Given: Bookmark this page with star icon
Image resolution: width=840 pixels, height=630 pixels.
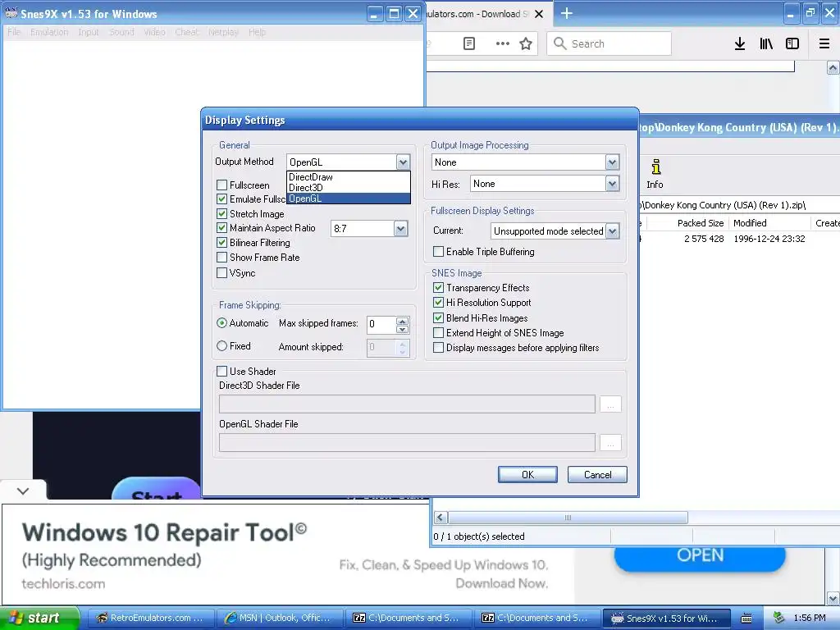Looking at the screenshot, I should click(x=526, y=43).
